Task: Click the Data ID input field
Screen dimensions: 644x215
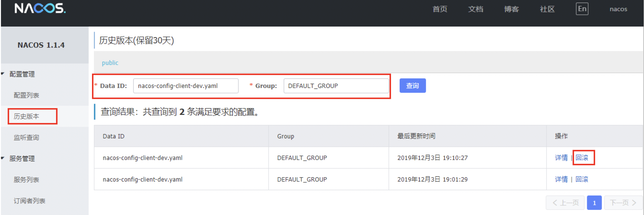Action: (x=186, y=86)
